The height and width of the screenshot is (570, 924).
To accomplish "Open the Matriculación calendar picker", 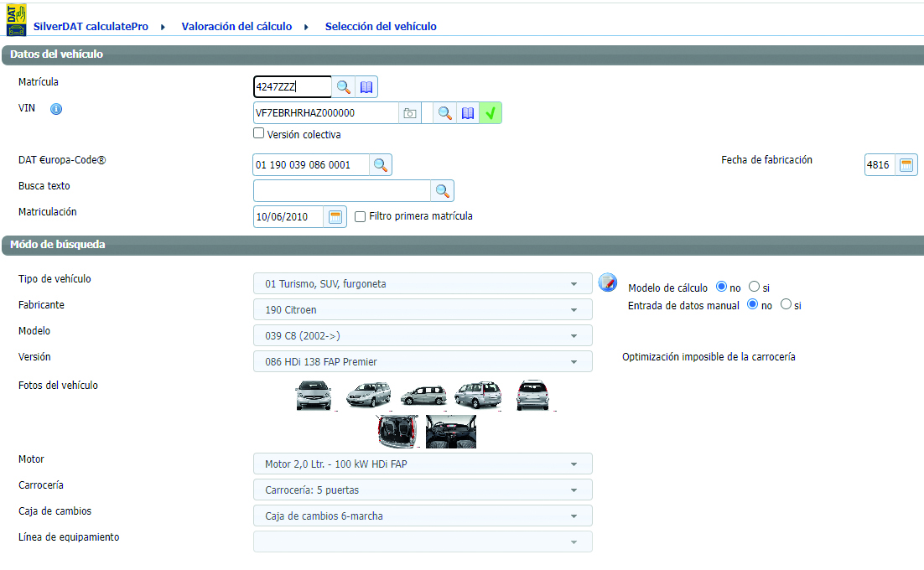I will [x=335, y=217].
